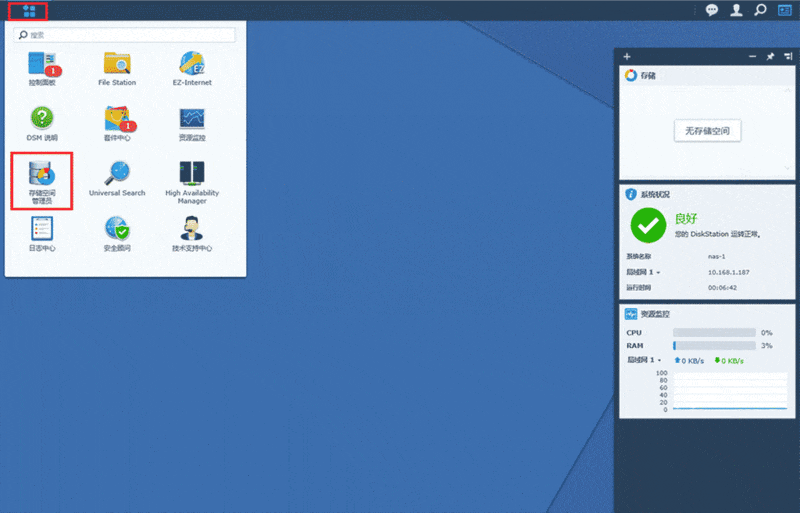Add a widget with plus icon

pyautogui.click(x=627, y=57)
